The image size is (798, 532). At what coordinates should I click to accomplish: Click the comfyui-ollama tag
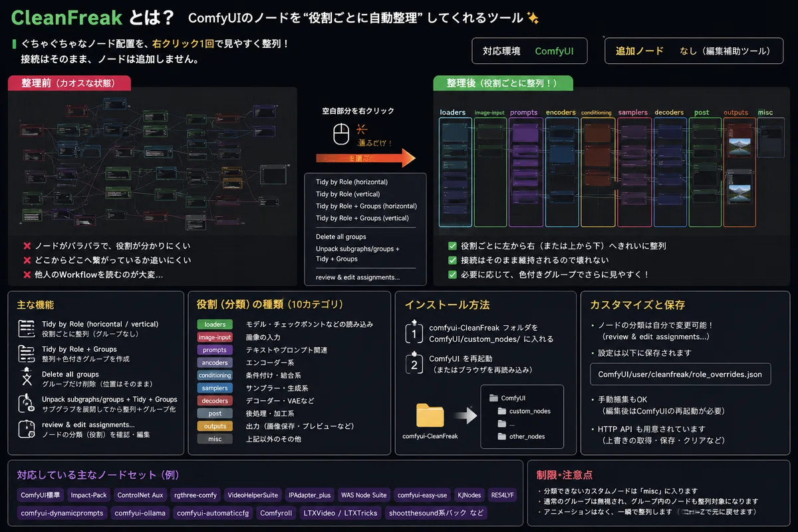click(140, 513)
